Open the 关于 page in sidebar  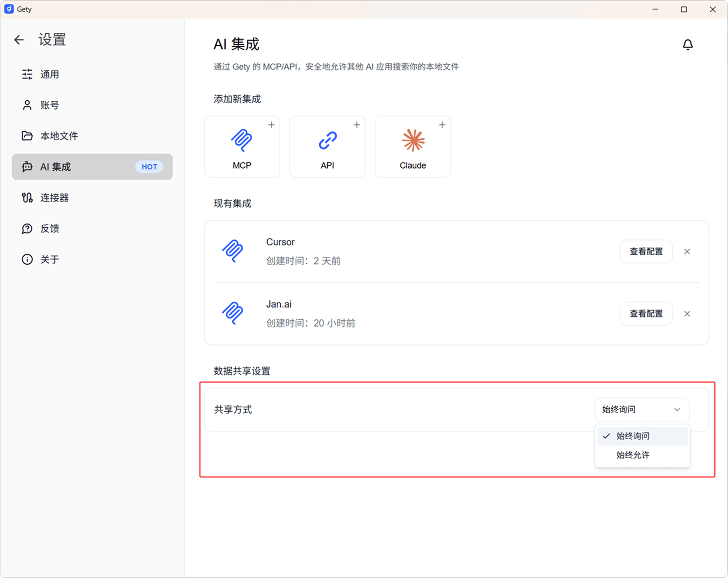pyautogui.click(x=49, y=260)
